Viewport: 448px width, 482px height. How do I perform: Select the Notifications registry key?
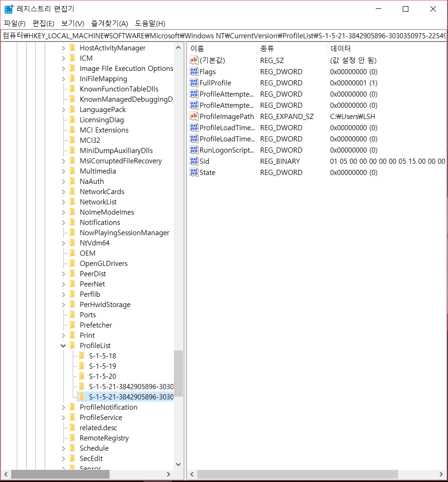click(100, 222)
